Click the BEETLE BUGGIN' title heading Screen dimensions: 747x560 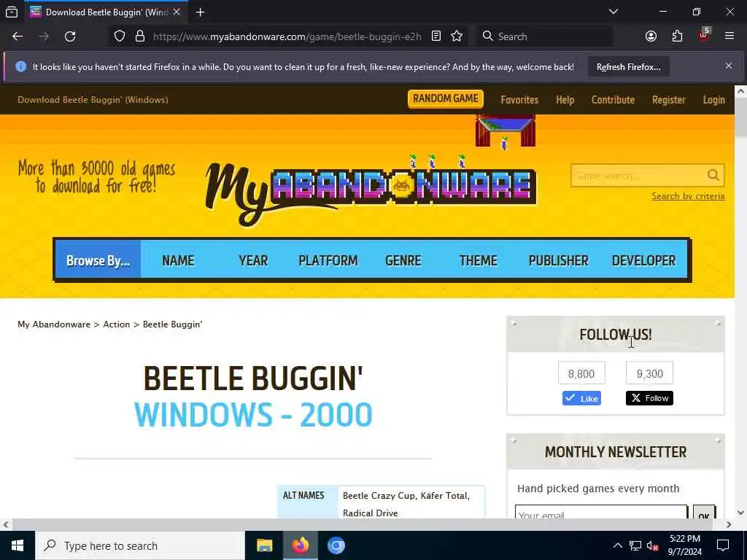(253, 378)
